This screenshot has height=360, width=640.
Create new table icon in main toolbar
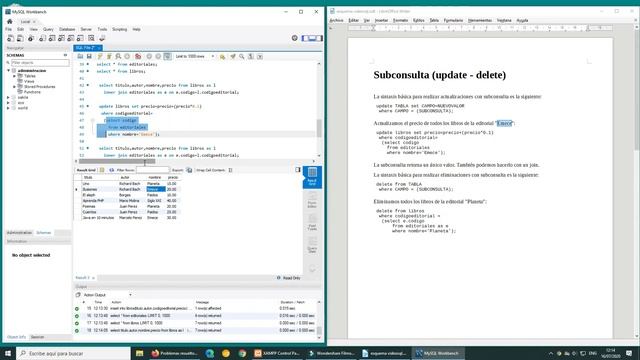click(52, 38)
